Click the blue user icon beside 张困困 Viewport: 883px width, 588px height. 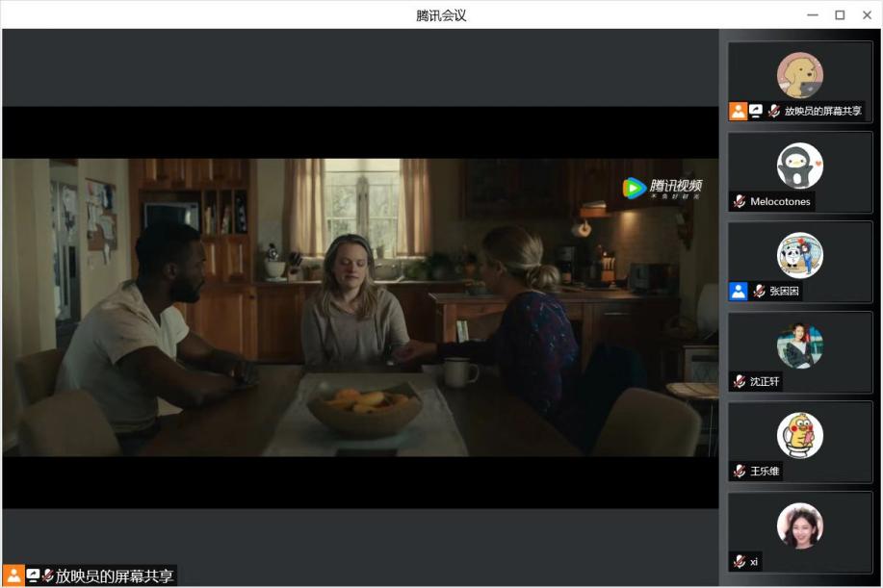(739, 291)
